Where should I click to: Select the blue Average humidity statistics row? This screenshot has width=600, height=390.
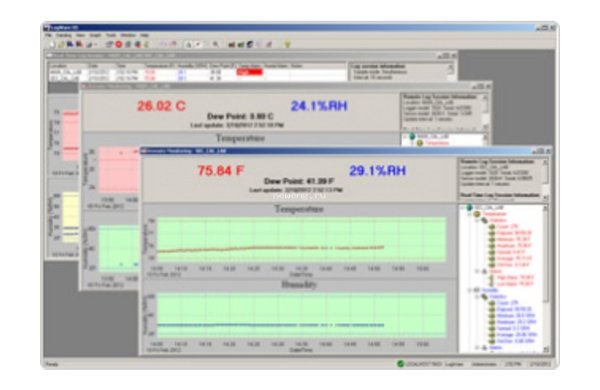point(516,335)
